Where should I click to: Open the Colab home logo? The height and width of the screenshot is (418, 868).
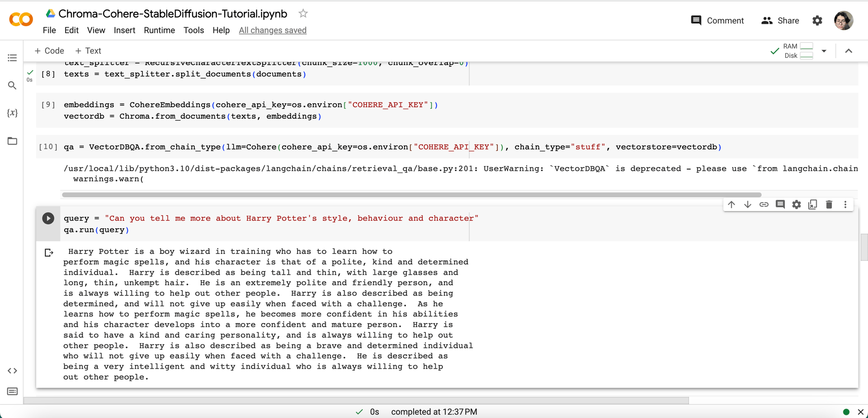pyautogui.click(x=21, y=19)
